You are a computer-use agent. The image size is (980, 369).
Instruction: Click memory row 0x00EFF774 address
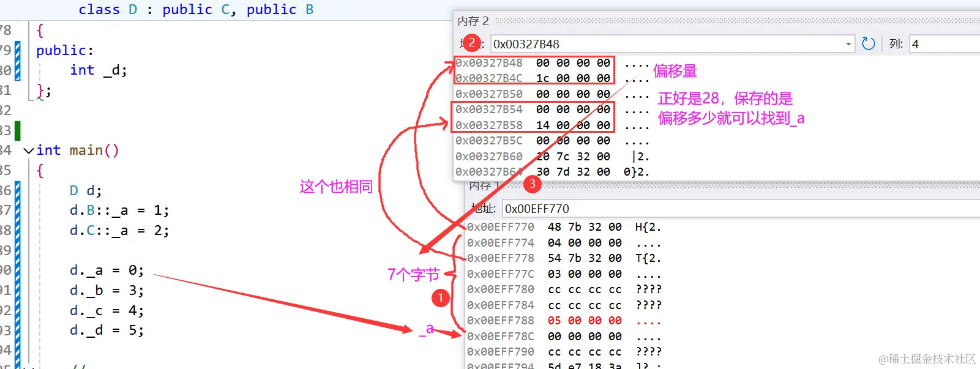point(501,242)
